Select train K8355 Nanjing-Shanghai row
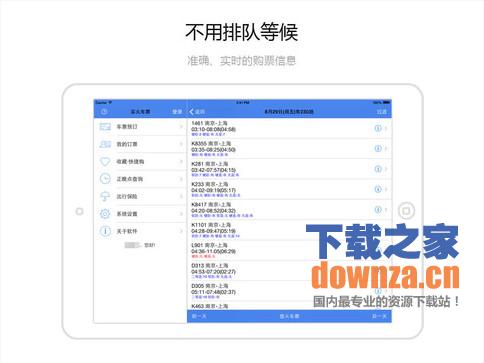484x363 pixels. (x=289, y=149)
